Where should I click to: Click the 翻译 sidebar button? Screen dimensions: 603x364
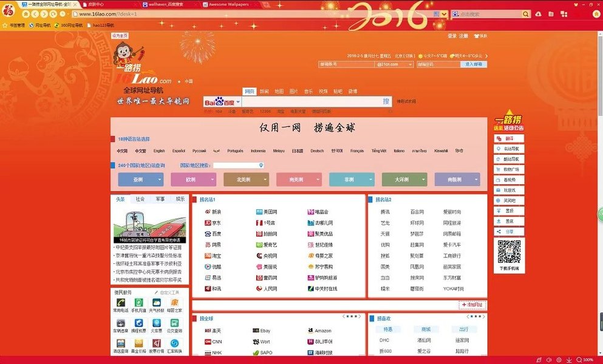(509, 138)
